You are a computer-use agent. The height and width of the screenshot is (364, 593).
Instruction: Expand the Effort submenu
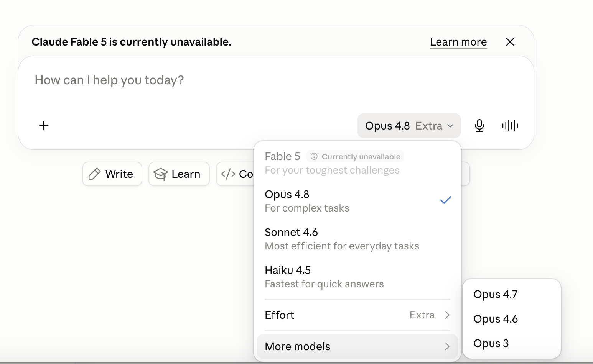pos(357,315)
